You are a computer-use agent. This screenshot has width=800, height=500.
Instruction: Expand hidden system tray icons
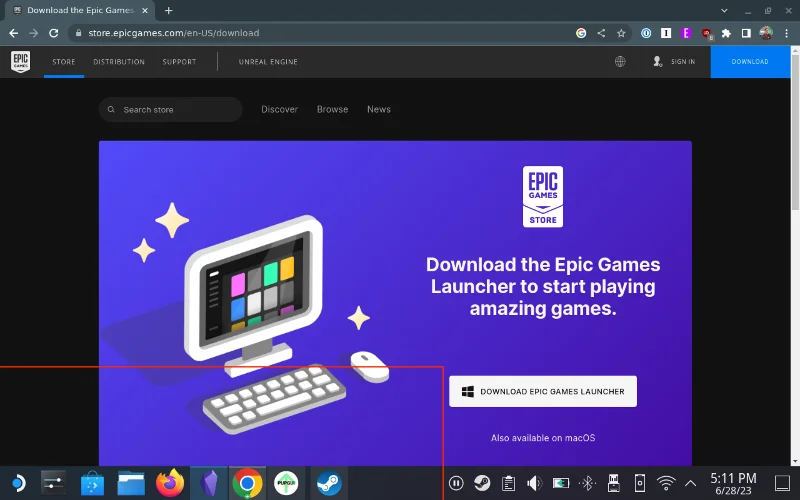coord(690,483)
